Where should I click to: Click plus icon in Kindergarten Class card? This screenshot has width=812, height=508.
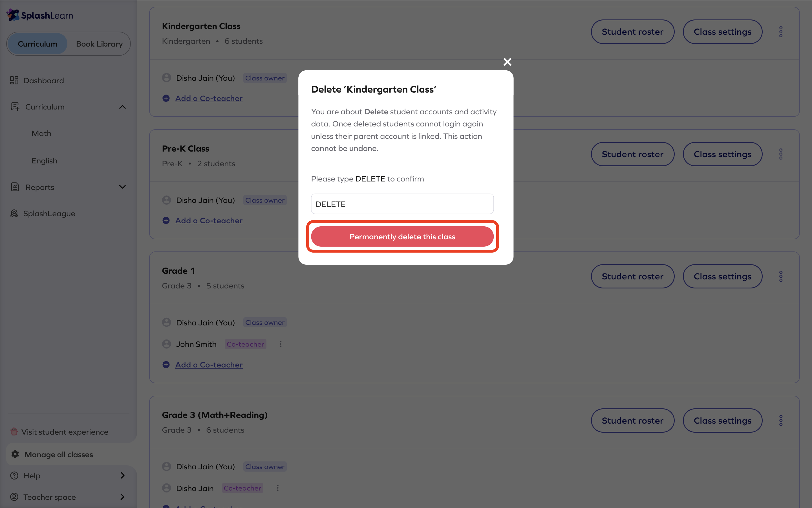coord(166,98)
